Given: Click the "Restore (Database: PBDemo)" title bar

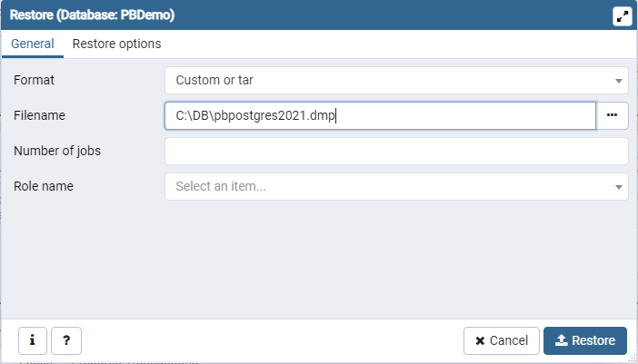Looking at the screenshot, I should coord(273,16).
